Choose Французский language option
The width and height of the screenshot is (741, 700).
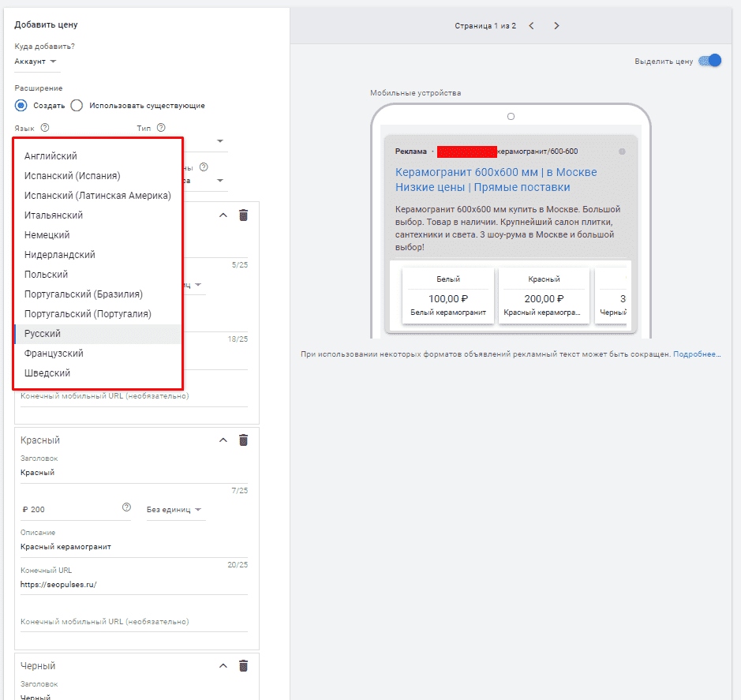coord(98,354)
